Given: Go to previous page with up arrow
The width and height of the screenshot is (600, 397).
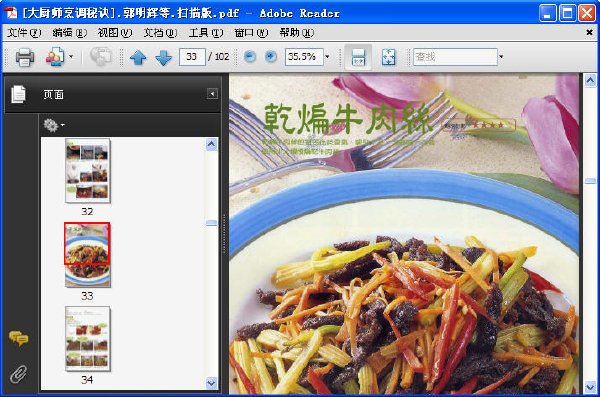Looking at the screenshot, I should tap(138, 57).
